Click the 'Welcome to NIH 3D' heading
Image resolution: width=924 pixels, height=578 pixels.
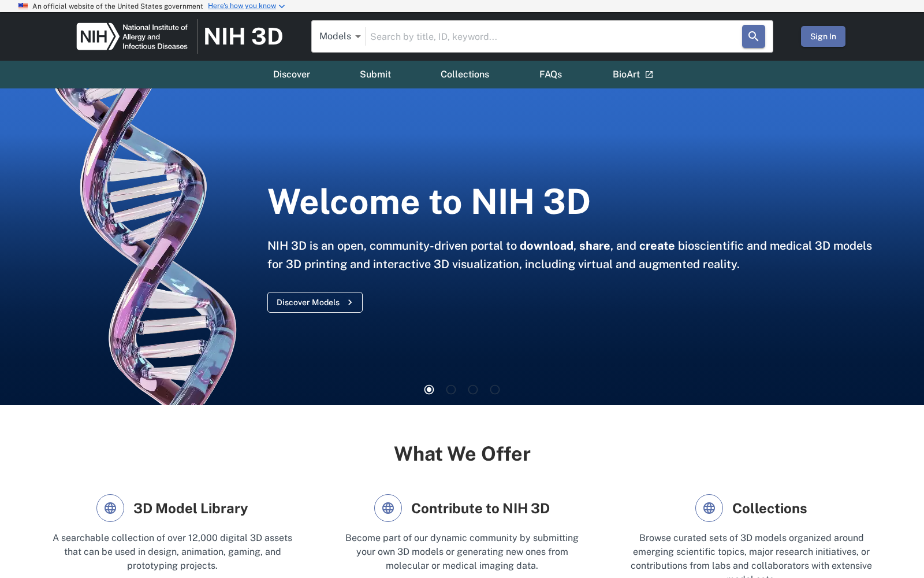click(429, 202)
